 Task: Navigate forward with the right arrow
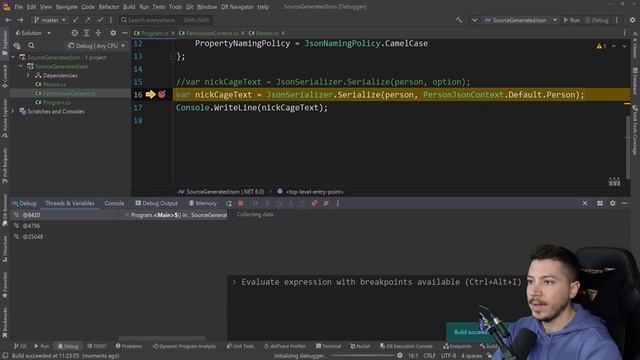pyautogui.click(x=20, y=20)
